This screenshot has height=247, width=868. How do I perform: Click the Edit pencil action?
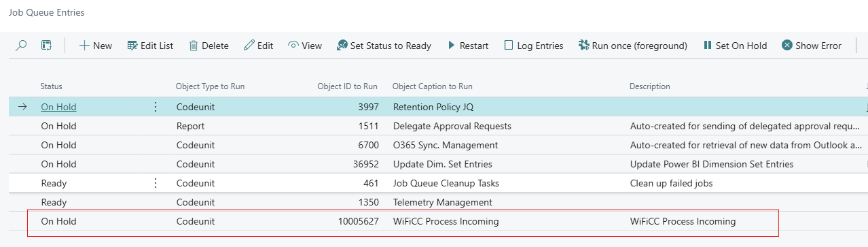(259, 46)
